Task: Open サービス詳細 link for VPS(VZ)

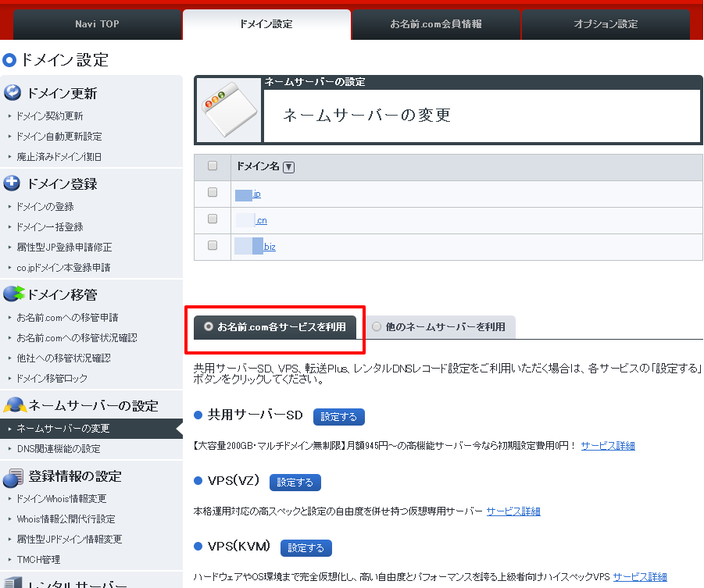Action: [x=513, y=511]
